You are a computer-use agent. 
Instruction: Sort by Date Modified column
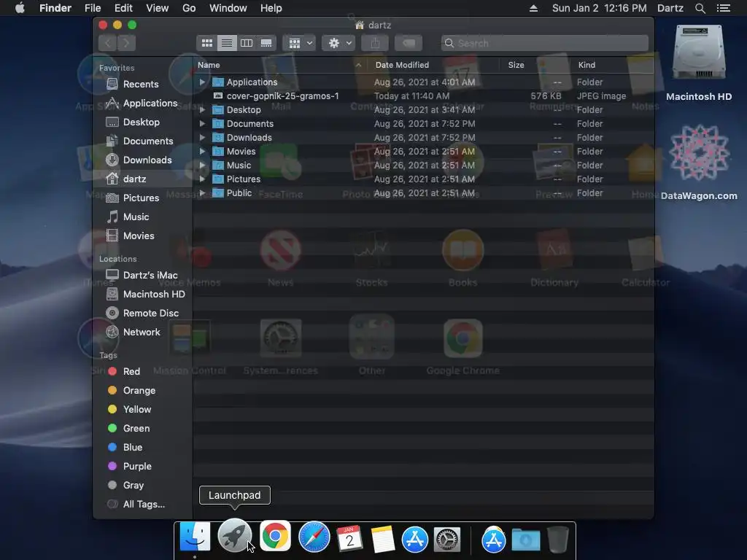pyautogui.click(x=433, y=65)
